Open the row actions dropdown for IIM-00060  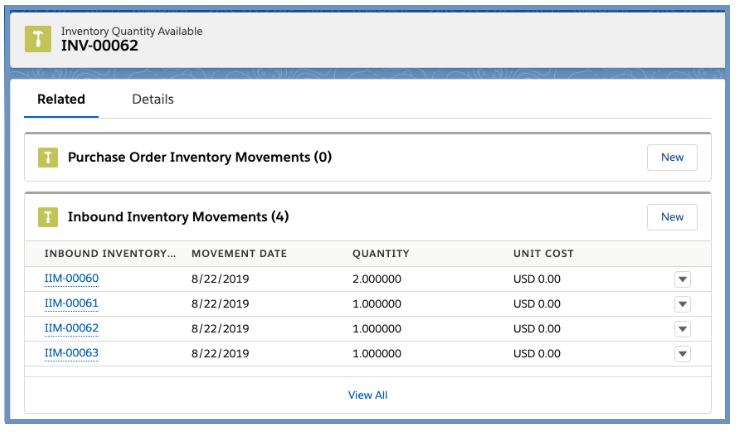pyautogui.click(x=683, y=279)
